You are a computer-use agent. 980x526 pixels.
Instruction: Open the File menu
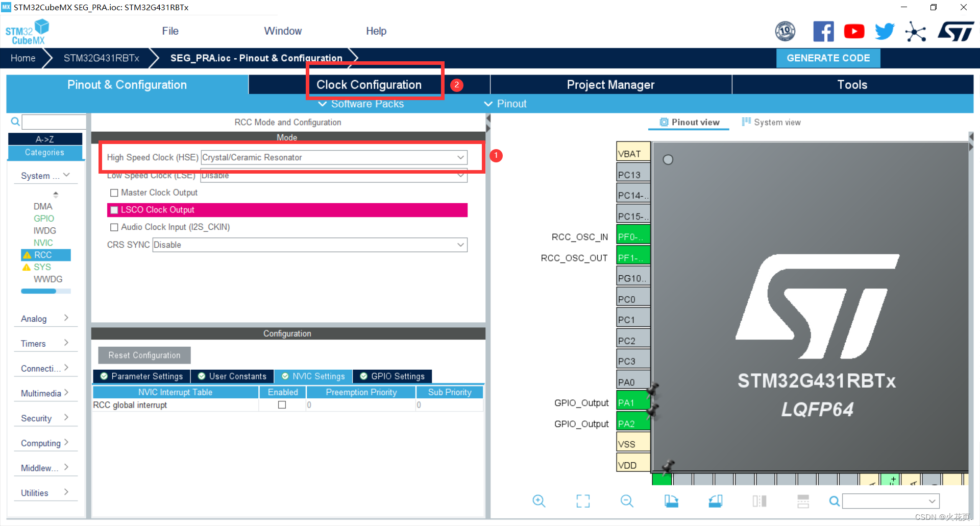click(170, 31)
